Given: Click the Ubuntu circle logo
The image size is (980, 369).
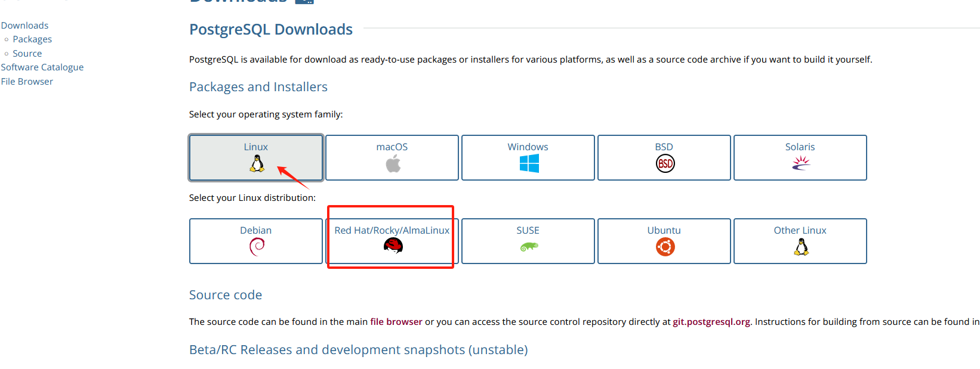Looking at the screenshot, I should [665, 246].
